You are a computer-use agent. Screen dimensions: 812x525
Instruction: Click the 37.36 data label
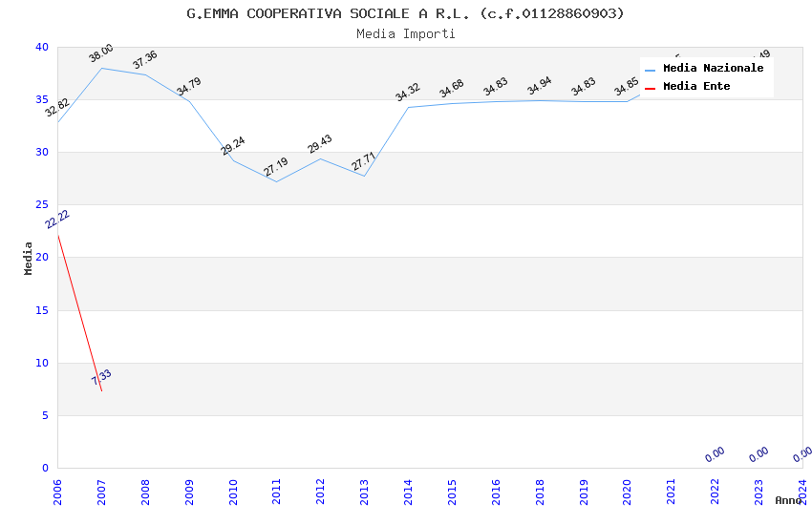(x=145, y=59)
